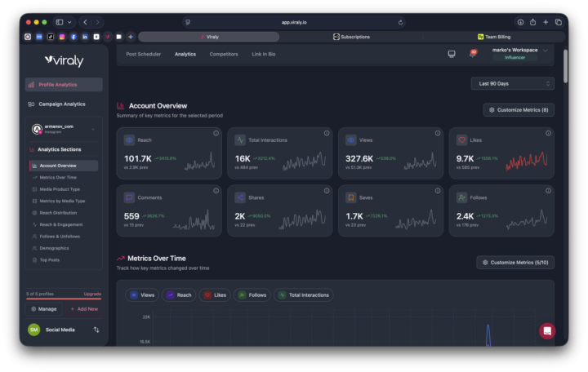Click Customize Metrics (8) button
This screenshot has height=372, width=588.
click(x=519, y=110)
